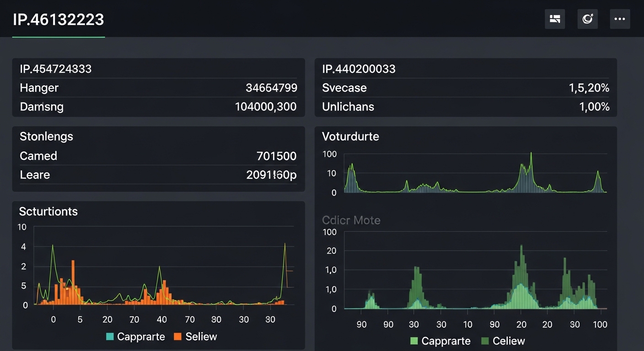Open the IP.454724333 panel header
This screenshot has width=644, height=351.
click(x=56, y=69)
